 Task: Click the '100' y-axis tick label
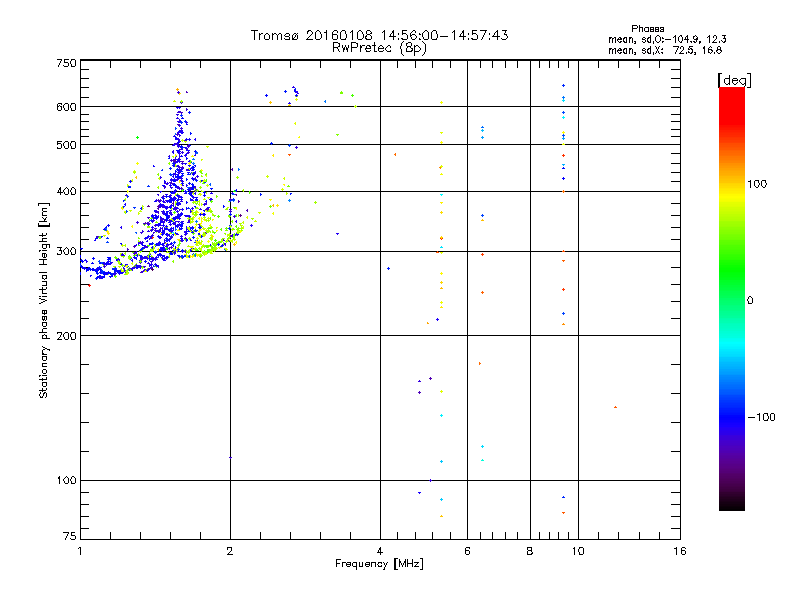coord(66,480)
